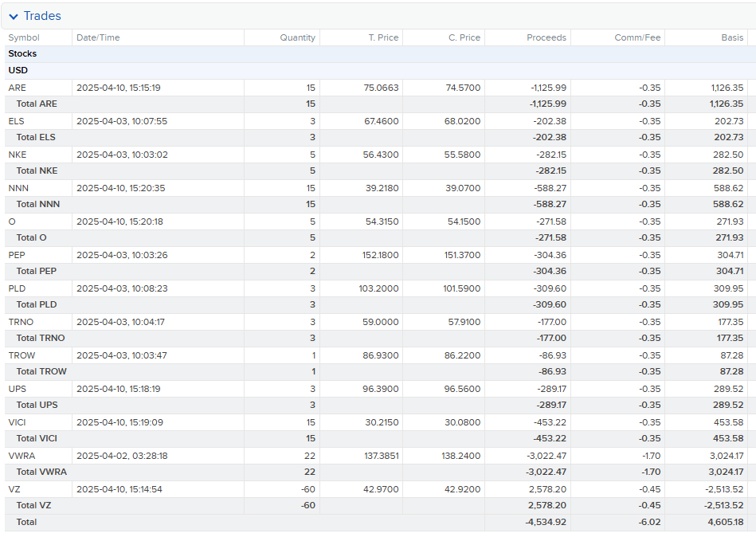The image size is (756, 537).
Task: Select the Basis column header
Action: click(732, 37)
